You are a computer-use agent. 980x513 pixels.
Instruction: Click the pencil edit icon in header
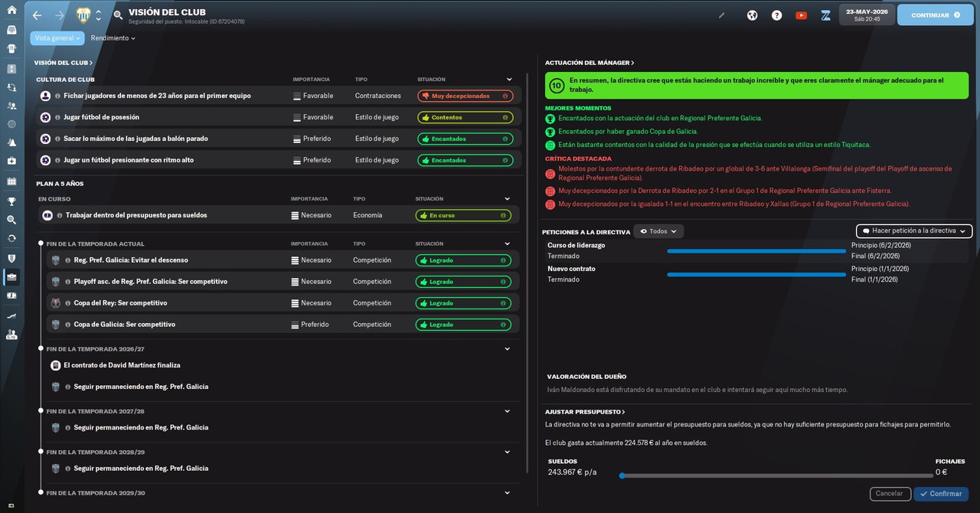point(721,15)
